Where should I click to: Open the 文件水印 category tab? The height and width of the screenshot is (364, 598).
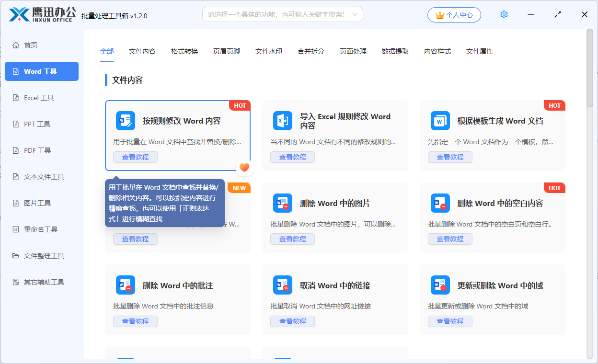pos(268,51)
